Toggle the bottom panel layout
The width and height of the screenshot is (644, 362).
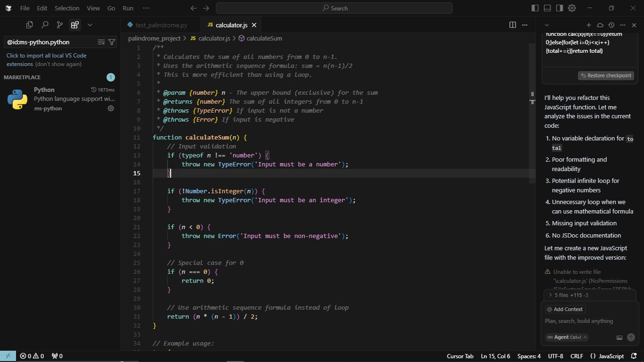coord(547,8)
